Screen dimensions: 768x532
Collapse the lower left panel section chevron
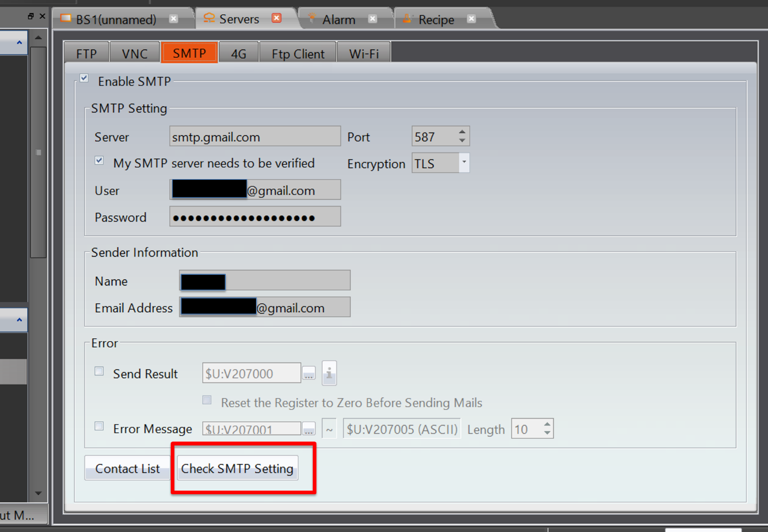[x=19, y=320]
